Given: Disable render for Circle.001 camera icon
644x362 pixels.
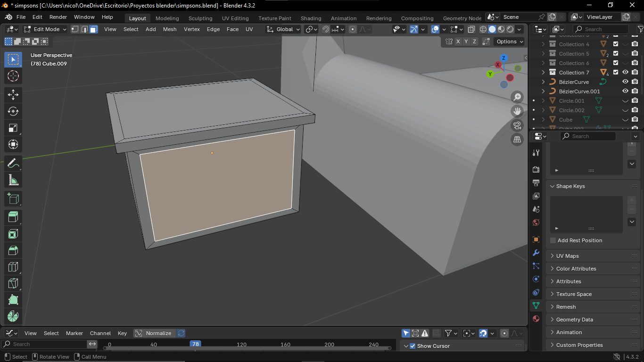Looking at the screenshot, I should (635, 101).
